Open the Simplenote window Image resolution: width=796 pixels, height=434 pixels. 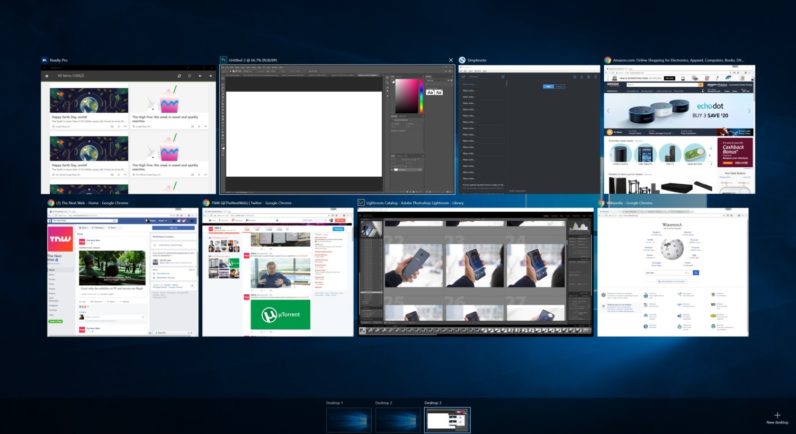tap(529, 129)
